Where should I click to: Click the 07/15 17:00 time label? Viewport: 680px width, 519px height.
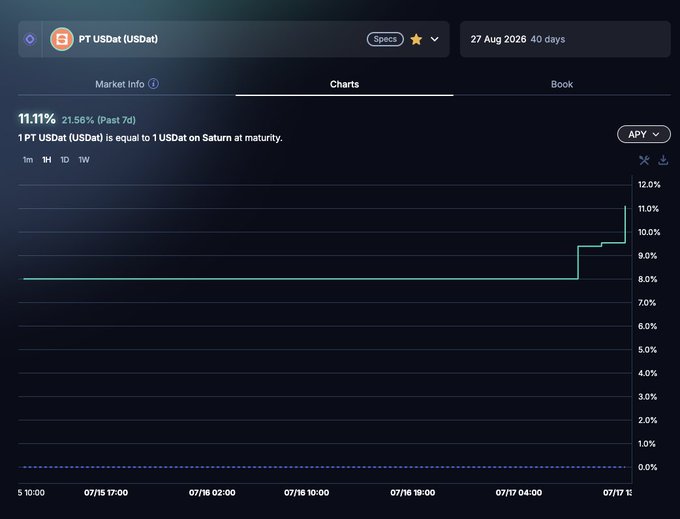(x=106, y=493)
